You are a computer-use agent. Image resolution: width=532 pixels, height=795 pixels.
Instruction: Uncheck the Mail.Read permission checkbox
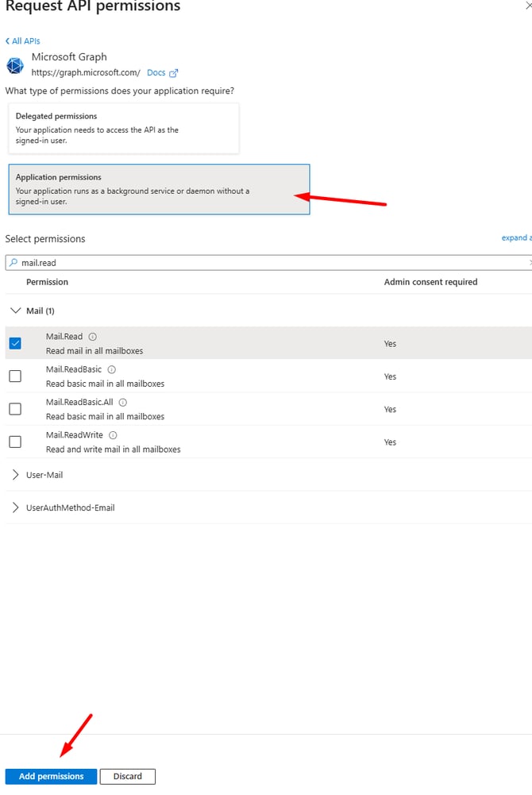(x=15, y=343)
